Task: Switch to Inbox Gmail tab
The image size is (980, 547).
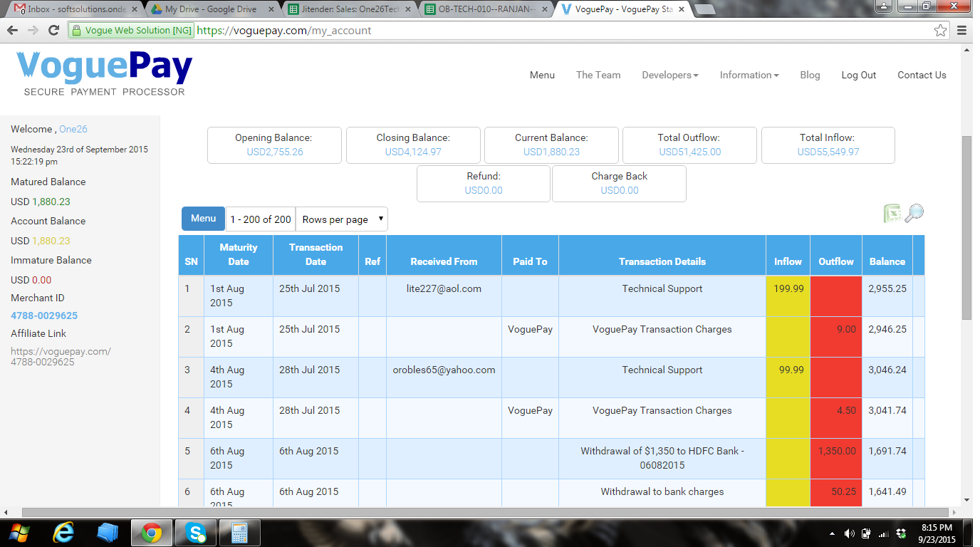Action: pos(75,9)
